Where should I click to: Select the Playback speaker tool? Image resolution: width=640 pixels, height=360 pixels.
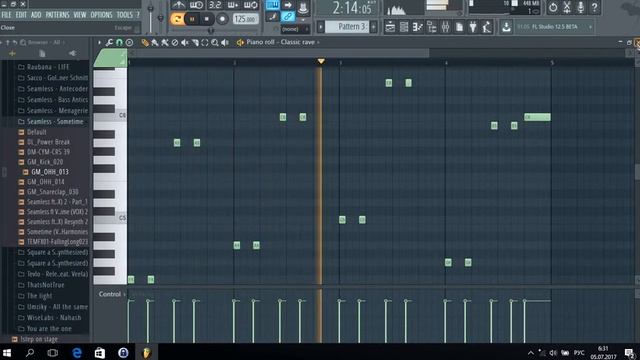coord(224,42)
